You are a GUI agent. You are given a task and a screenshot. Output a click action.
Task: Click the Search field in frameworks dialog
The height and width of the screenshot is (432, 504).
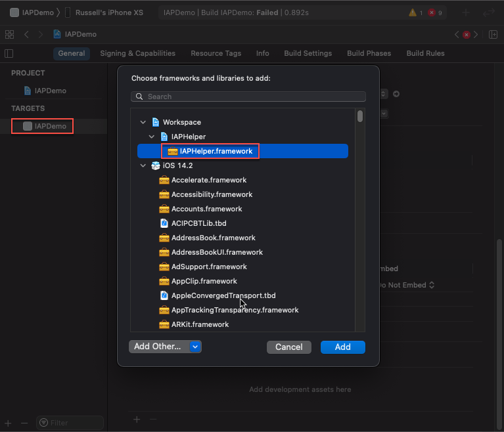click(x=248, y=97)
